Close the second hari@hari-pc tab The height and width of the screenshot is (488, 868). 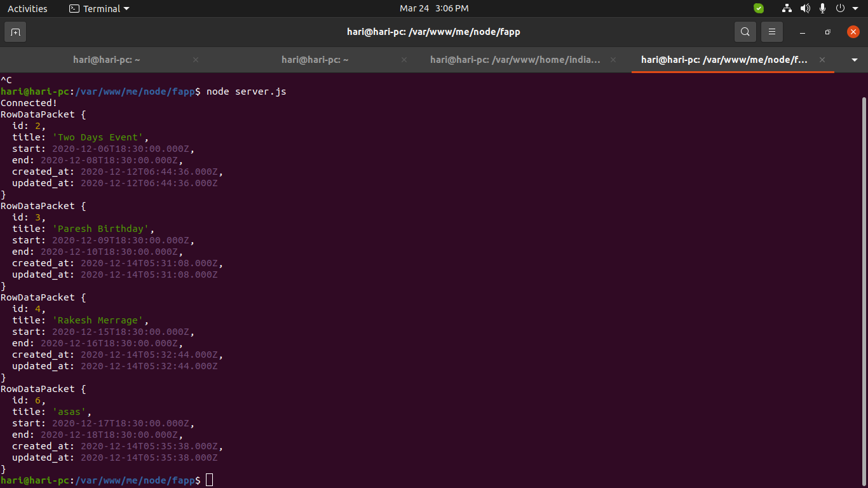404,60
